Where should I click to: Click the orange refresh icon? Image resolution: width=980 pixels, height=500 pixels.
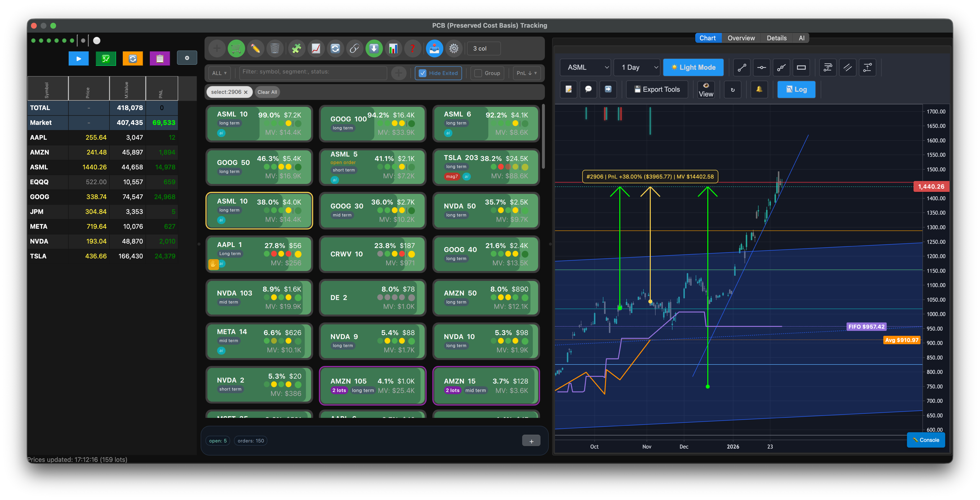(x=133, y=58)
